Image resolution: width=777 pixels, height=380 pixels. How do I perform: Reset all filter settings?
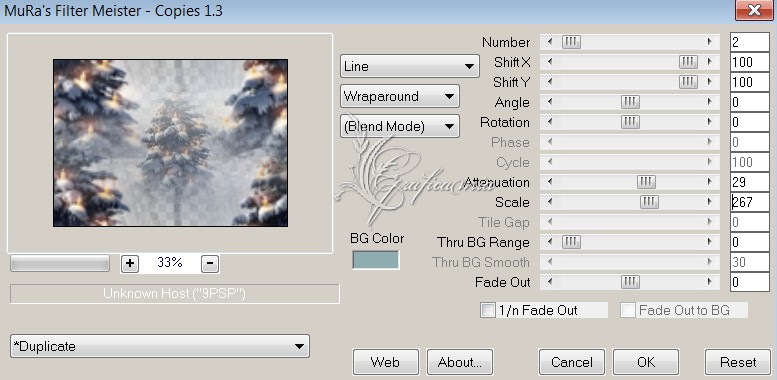[x=738, y=362]
